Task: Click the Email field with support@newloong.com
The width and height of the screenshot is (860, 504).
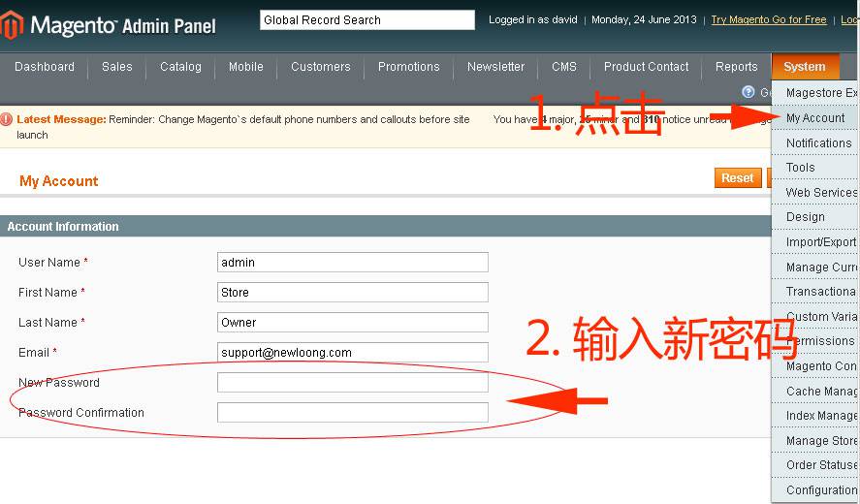Action: click(352, 353)
